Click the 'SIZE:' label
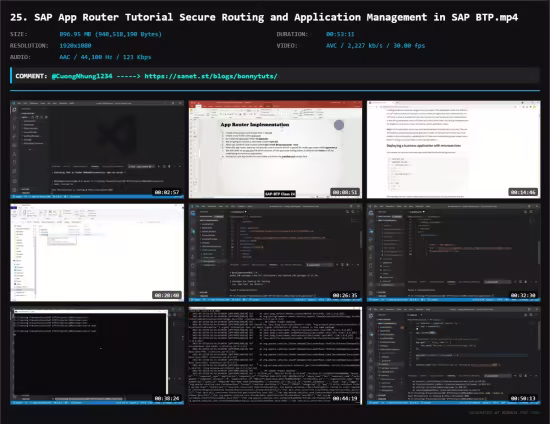 pyautogui.click(x=19, y=34)
